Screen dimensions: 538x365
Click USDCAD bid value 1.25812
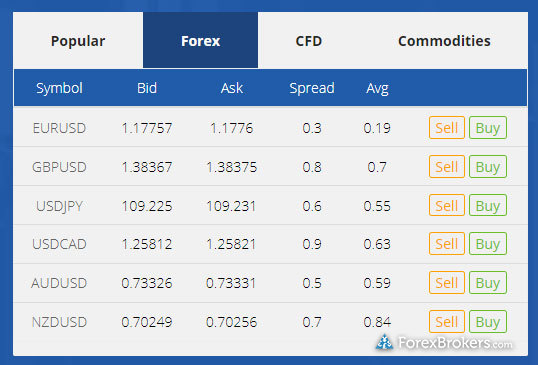(x=147, y=244)
